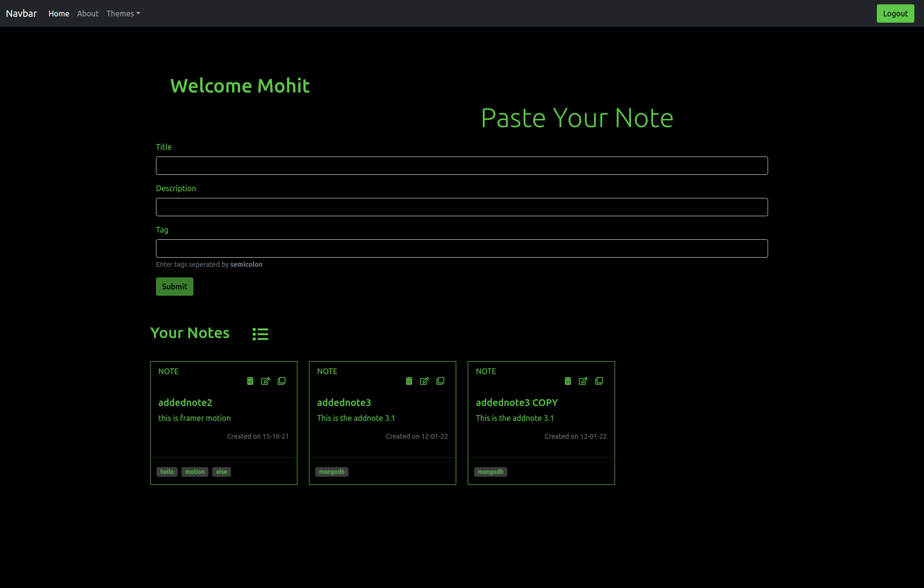924x588 pixels.
Task: Click trash icon on addednote3 card
Action: click(409, 381)
